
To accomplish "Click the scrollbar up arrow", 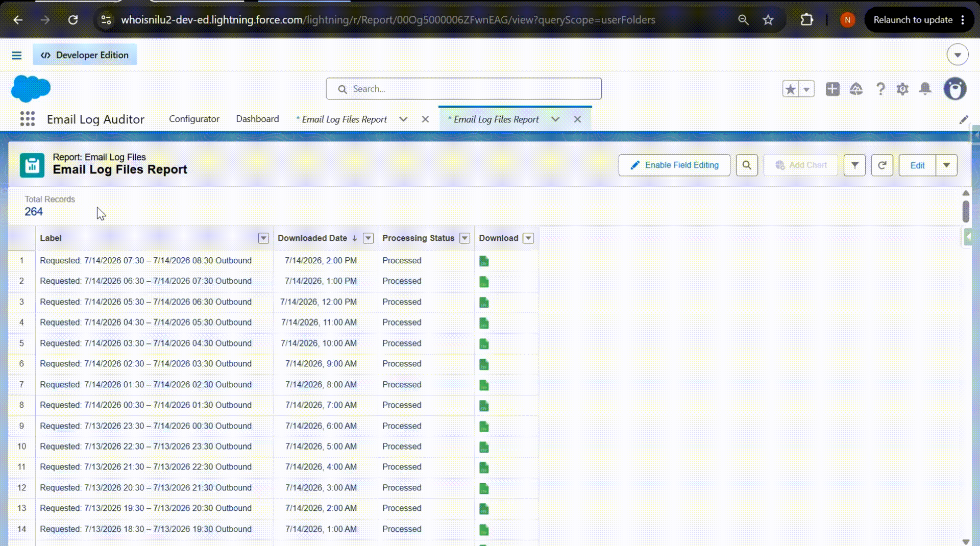I will 966,193.
